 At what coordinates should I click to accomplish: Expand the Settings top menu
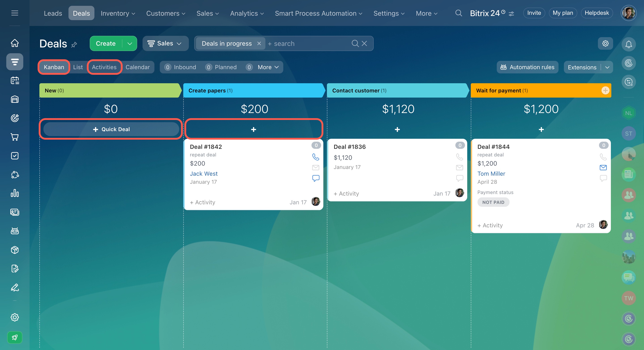click(x=389, y=13)
